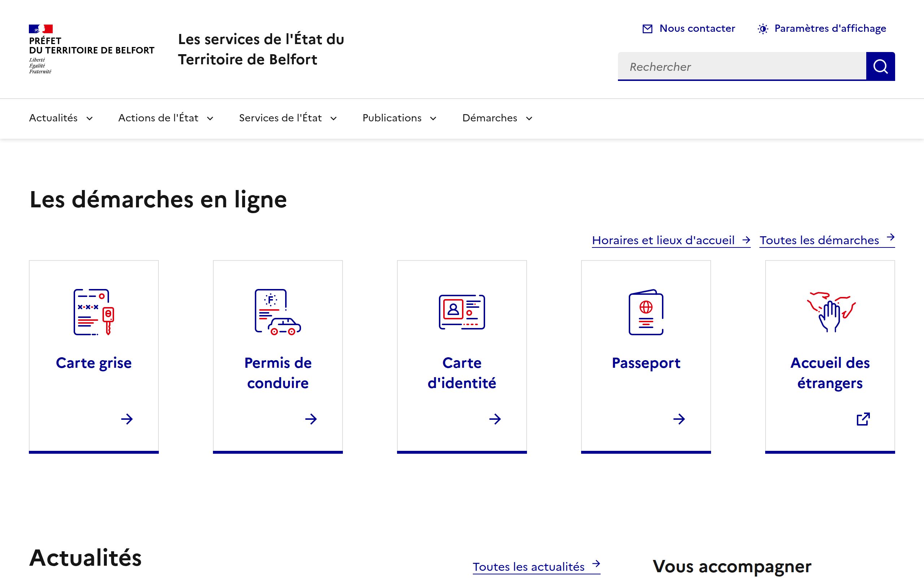Click the Carte d'identité ID card icon

coord(462,312)
